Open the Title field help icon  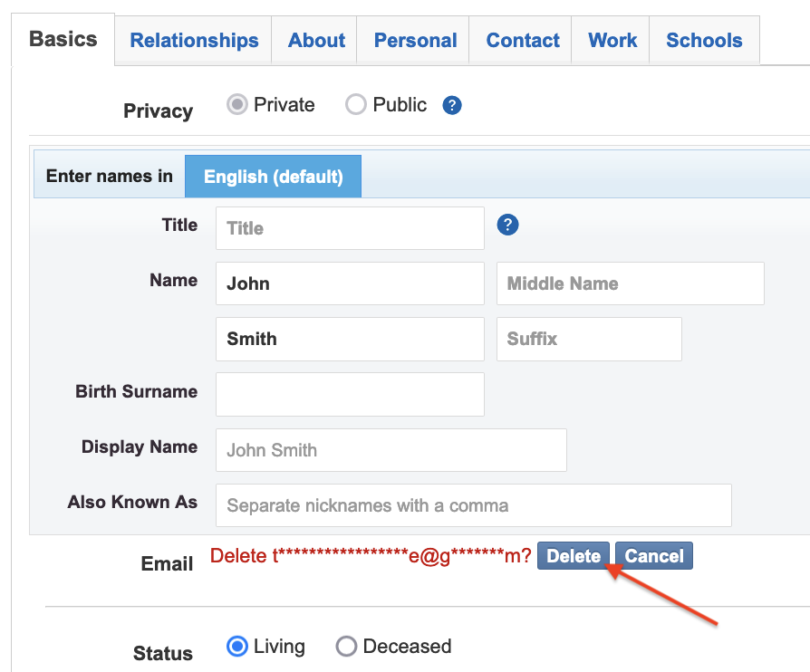pyautogui.click(x=507, y=225)
